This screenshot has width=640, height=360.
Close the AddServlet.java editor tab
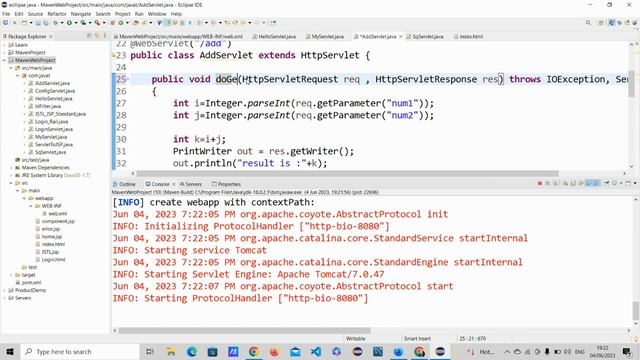tap(400, 36)
